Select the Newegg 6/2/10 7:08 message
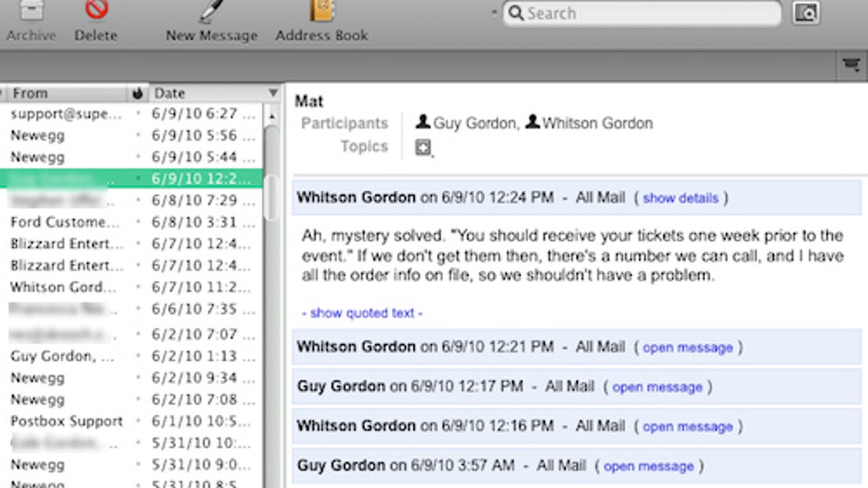 131,400
